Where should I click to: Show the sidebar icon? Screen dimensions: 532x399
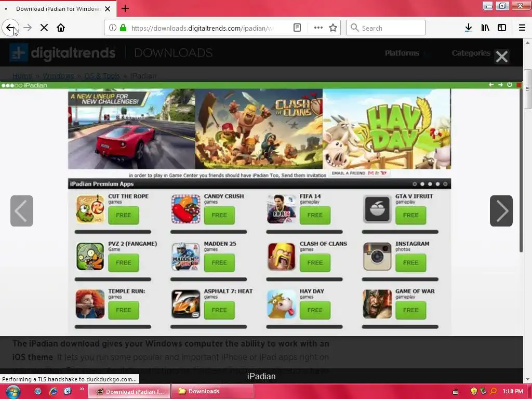pyautogui.click(x=502, y=28)
